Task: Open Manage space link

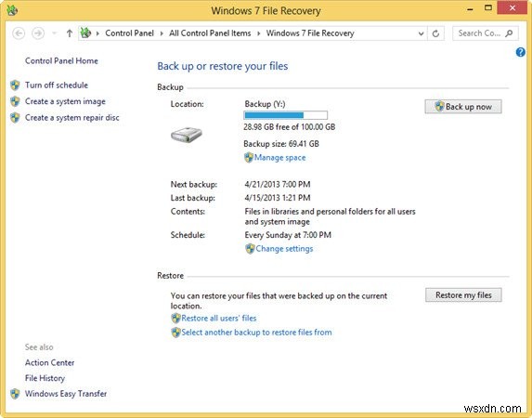Action: [279, 158]
